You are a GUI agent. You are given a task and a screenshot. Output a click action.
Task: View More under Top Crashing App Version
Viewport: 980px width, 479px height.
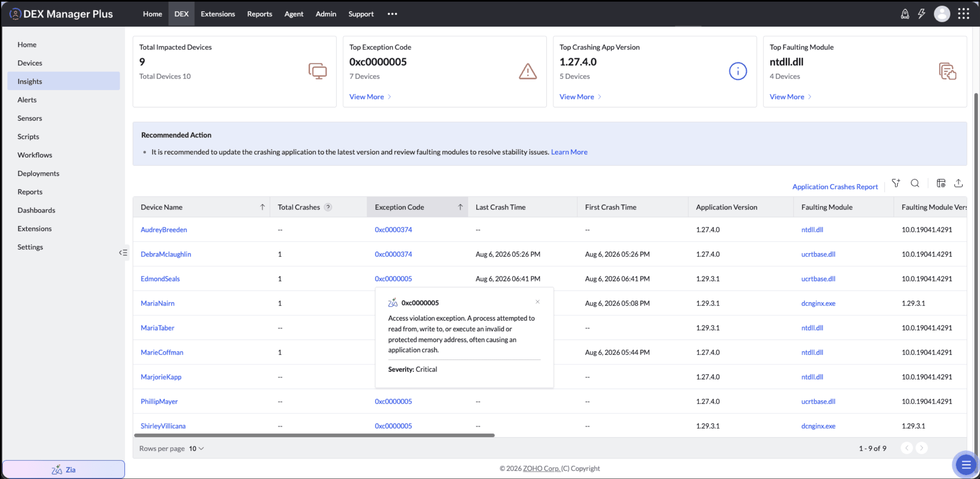pyautogui.click(x=580, y=97)
